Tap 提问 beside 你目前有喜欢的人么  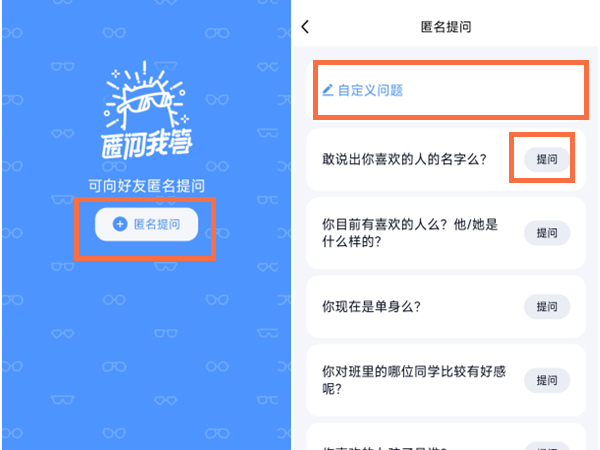coord(547,233)
